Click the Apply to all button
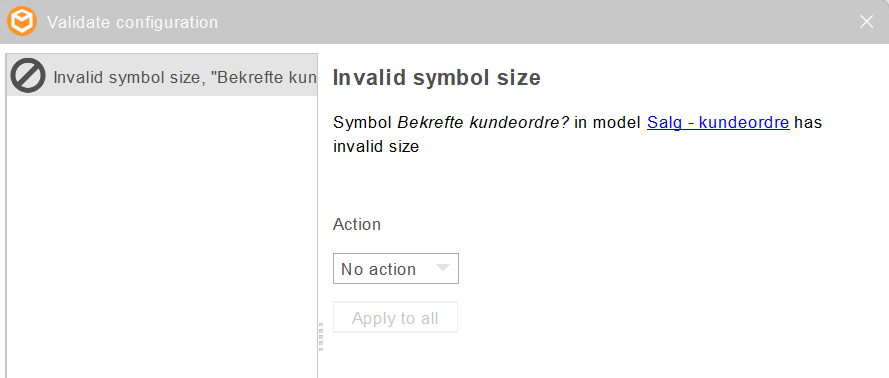Image resolution: width=889 pixels, height=378 pixels. [x=395, y=318]
